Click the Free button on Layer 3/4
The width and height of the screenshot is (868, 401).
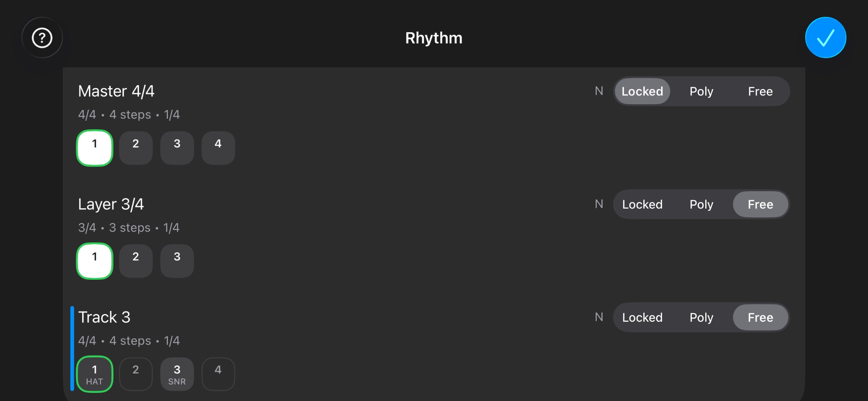(x=760, y=204)
